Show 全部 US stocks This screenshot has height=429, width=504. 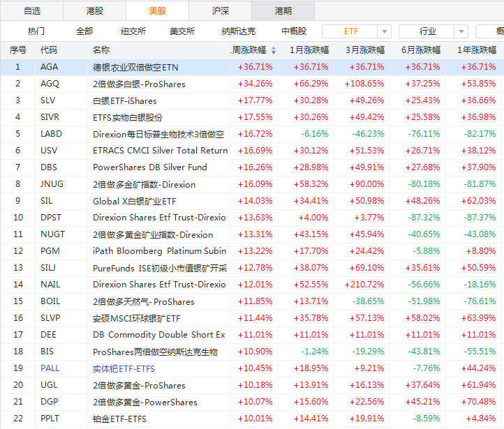[x=84, y=31]
